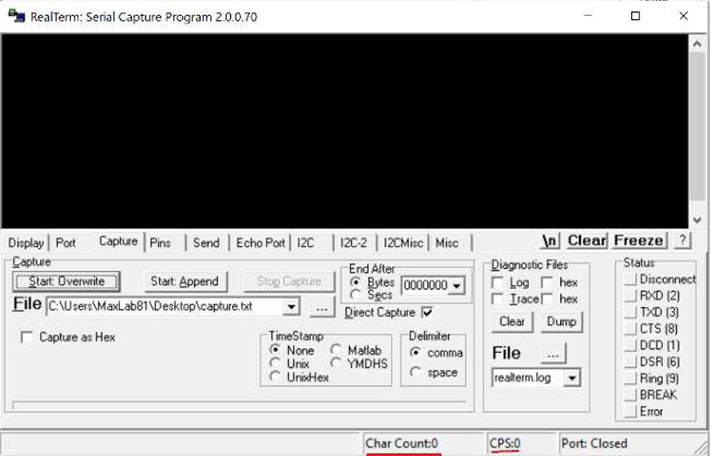
Task: Enable hex checkbox next to Trace
Action: 547,299
